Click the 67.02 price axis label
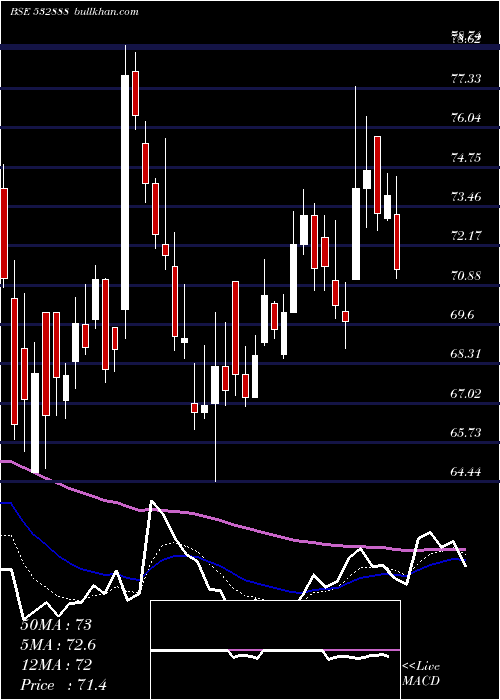The width and height of the screenshot is (500, 700). pyautogui.click(x=466, y=394)
